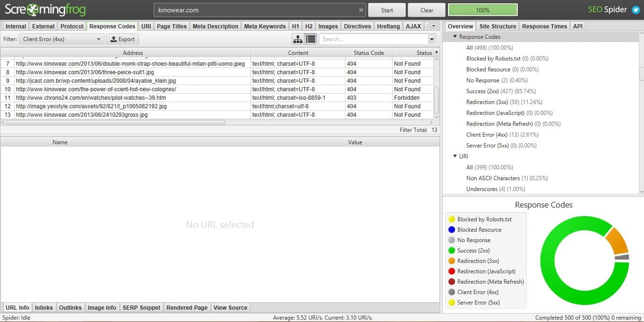Screen dimensions: 644x322
Task: Click the dark grey Client Error legend dot
Action: pyautogui.click(x=451, y=292)
